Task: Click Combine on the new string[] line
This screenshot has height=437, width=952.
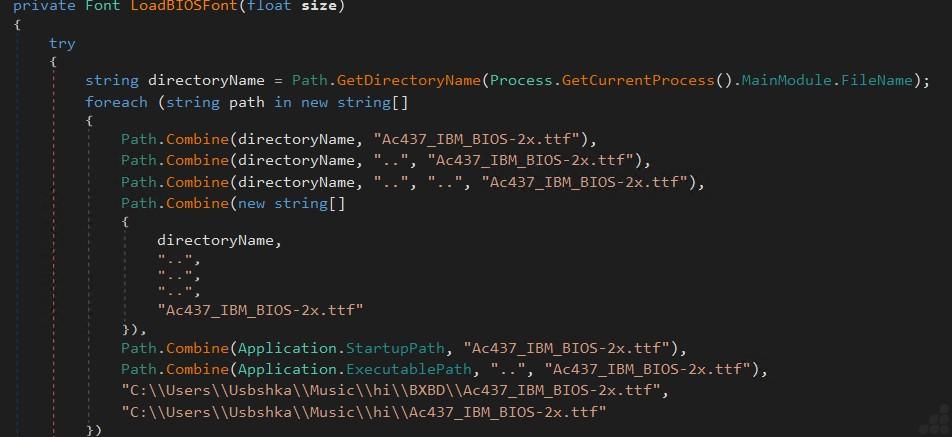Action: [x=197, y=203]
